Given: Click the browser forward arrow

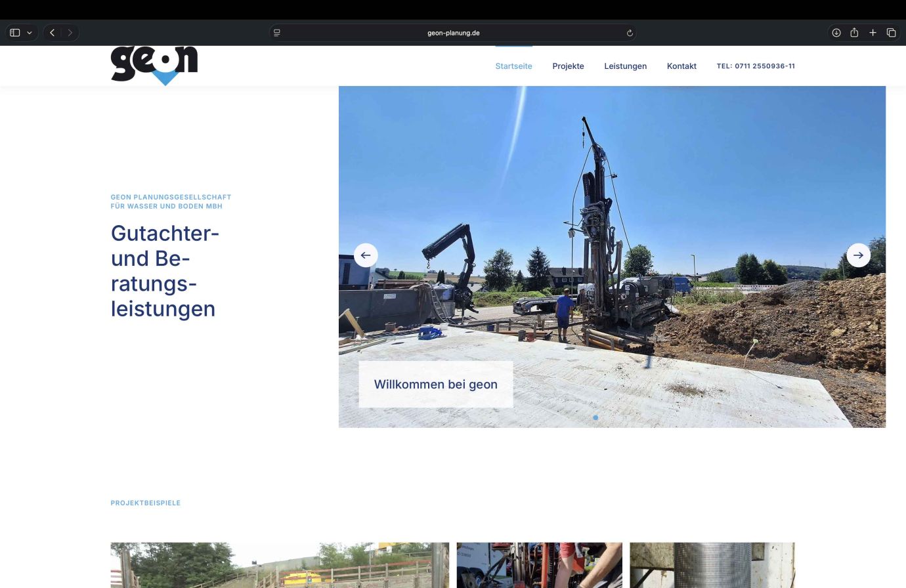Looking at the screenshot, I should pyautogui.click(x=70, y=33).
